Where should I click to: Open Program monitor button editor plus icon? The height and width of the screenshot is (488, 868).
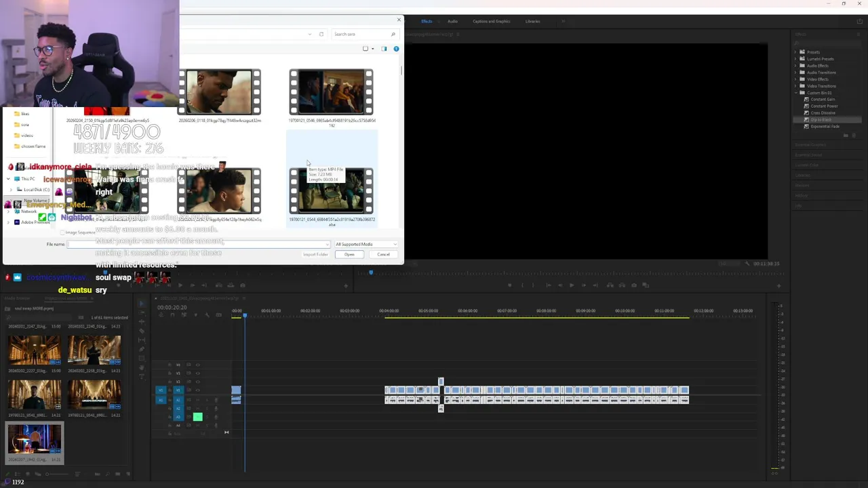[x=778, y=285]
